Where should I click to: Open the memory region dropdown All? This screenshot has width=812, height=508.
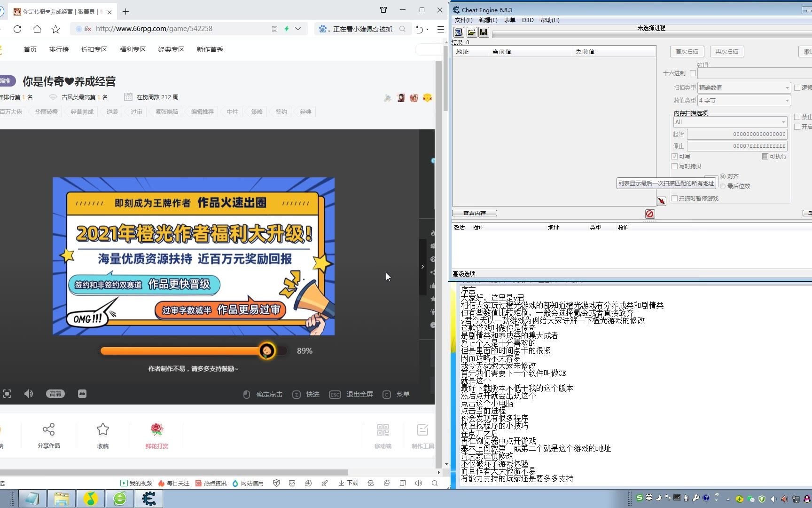[x=730, y=122]
